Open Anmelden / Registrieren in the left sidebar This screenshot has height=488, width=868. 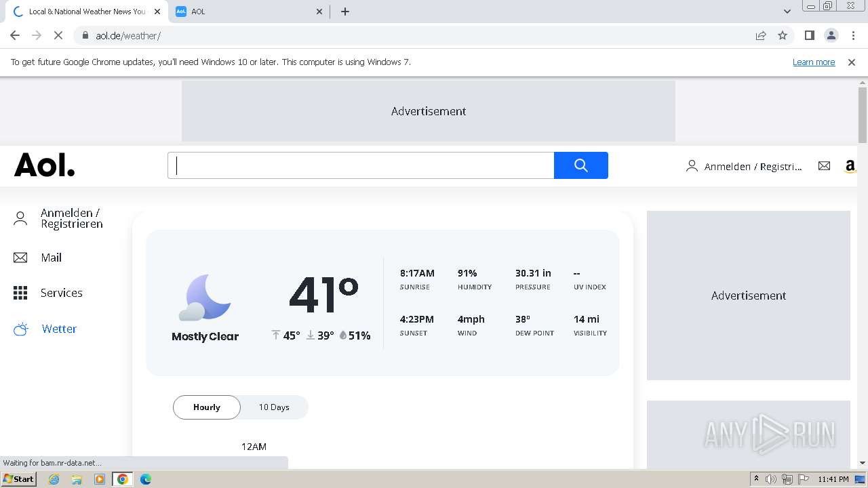pyautogui.click(x=71, y=218)
